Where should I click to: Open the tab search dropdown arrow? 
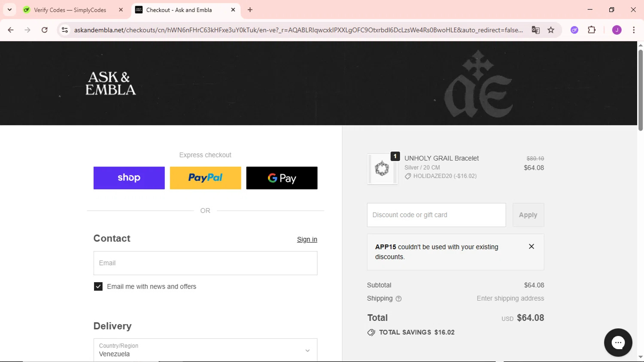pyautogui.click(x=9, y=10)
